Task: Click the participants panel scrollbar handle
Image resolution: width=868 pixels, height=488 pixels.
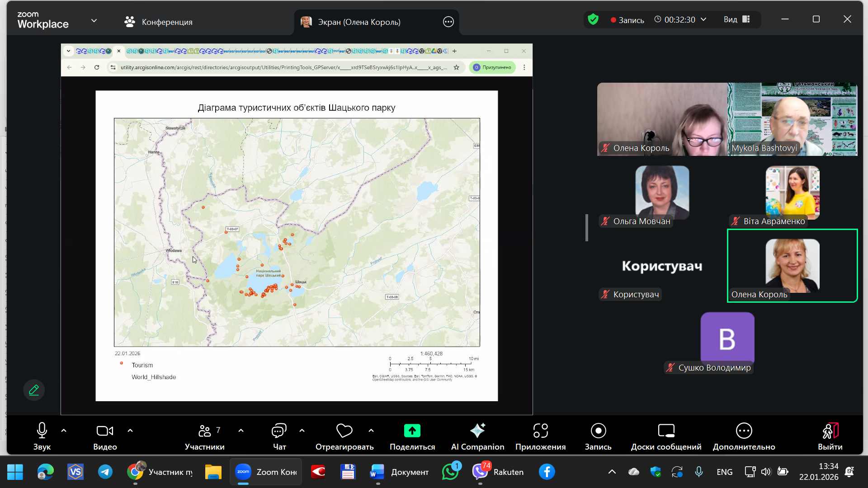Action: coord(587,227)
